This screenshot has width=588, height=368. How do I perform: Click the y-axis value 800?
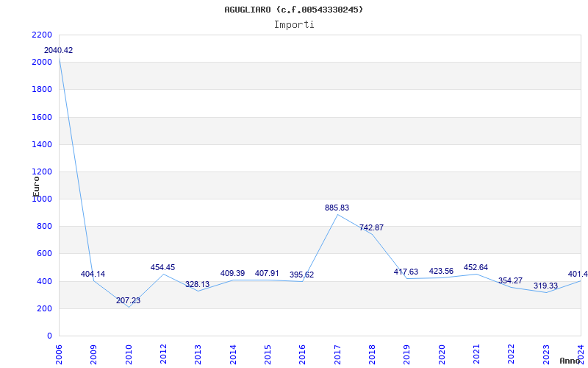[44, 227]
